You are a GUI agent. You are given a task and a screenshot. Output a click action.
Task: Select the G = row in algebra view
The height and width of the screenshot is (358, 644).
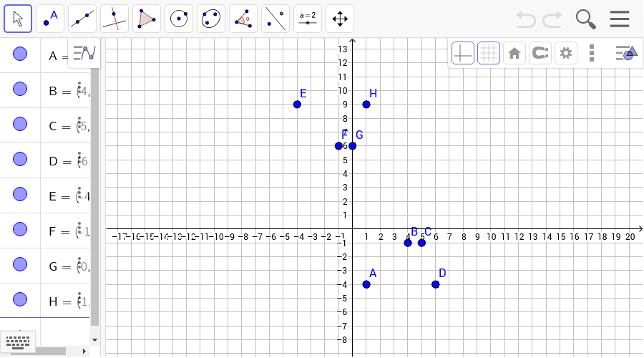pyautogui.click(x=45, y=266)
